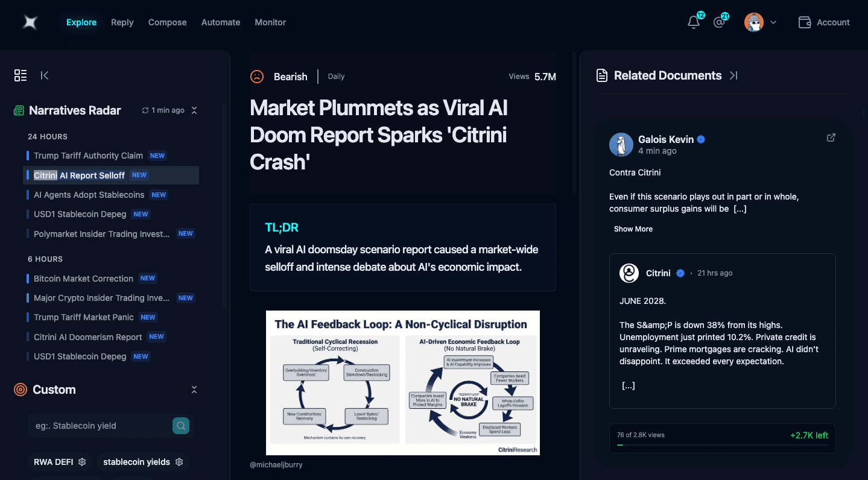The image size is (868, 480).
Task: Click the star logo icon
Action: click(x=30, y=22)
